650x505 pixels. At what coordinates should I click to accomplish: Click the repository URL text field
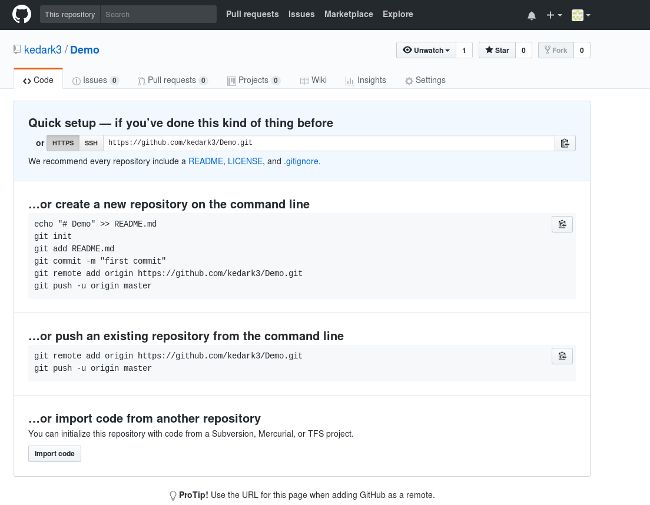[x=329, y=143]
